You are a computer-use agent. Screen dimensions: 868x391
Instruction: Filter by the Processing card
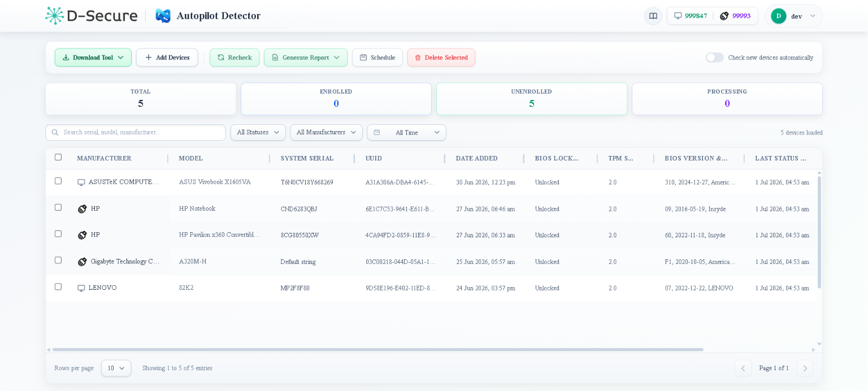click(x=727, y=99)
